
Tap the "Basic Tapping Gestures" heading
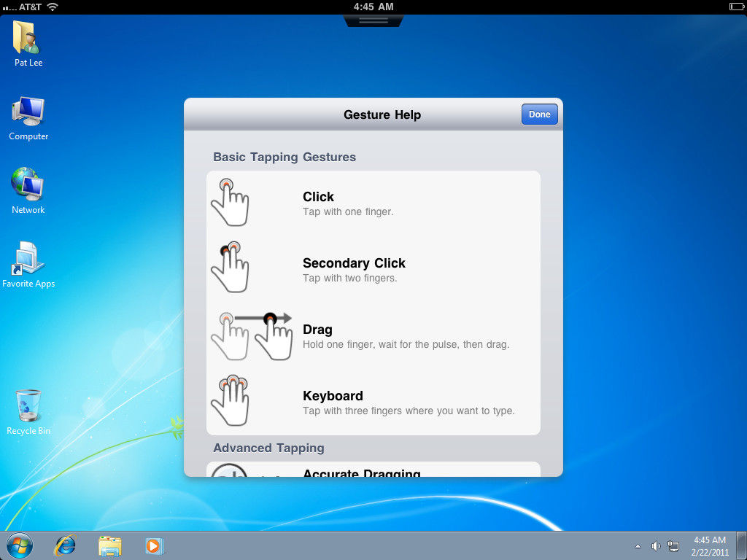tap(285, 157)
